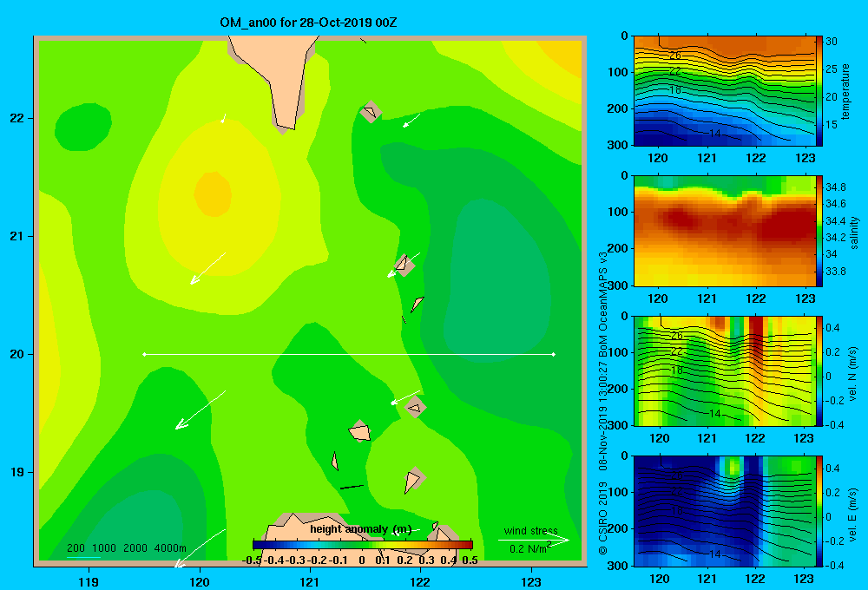Click the 'wind stress' legend label
868x590 pixels.
point(531,531)
